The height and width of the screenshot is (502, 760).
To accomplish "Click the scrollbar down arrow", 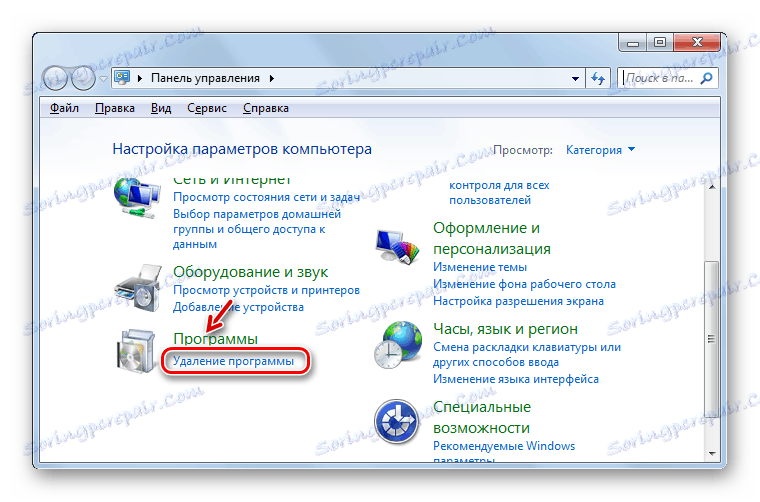I will 712,454.
